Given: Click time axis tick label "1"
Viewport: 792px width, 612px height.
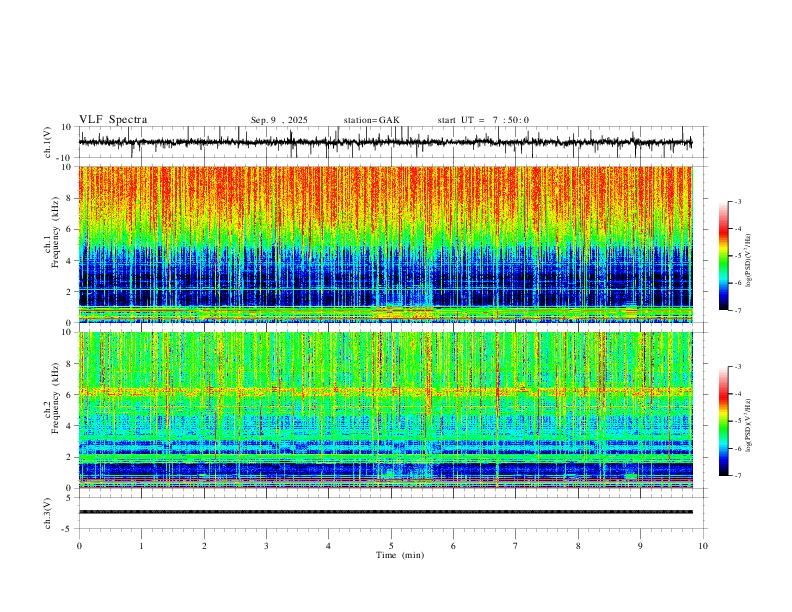Looking at the screenshot, I should [141, 546].
